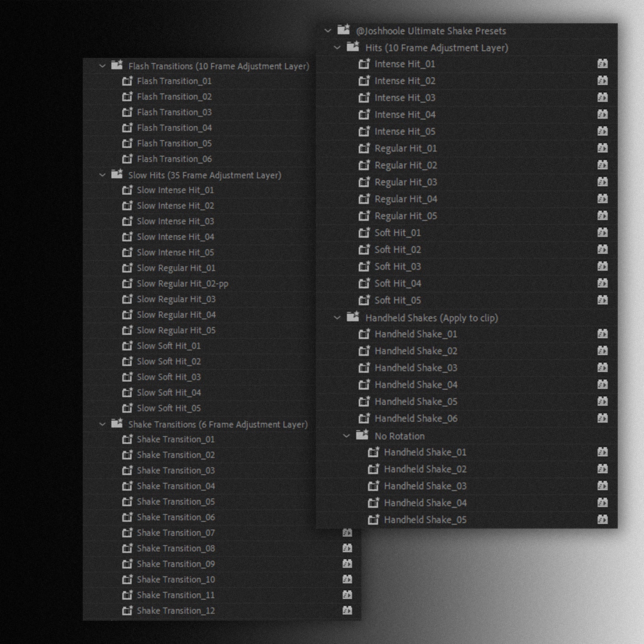
Task: Collapse the Flash Transitions folder
Action: tap(102, 66)
